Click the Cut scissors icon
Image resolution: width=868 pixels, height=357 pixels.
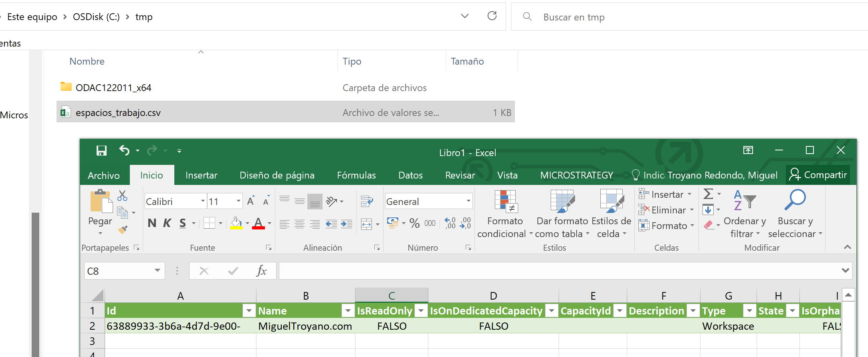(x=122, y=196)
